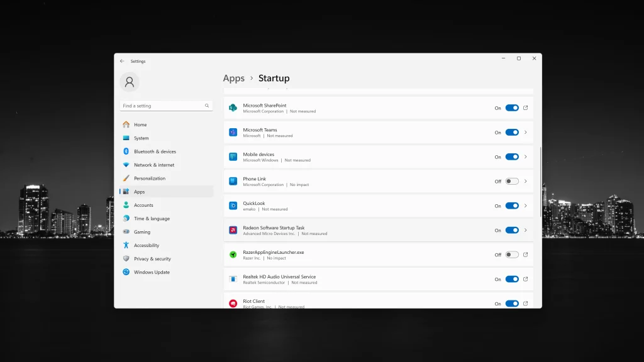Open Accessibility settings
Screen dimensions: 644x362
(x=166, y=245)
